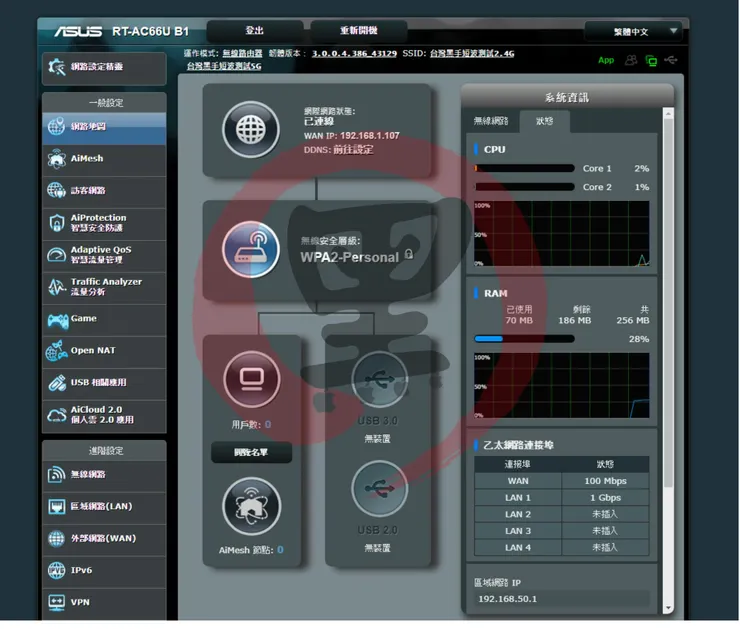Click the green network status icon in header
The height and width of the screenshot is (629, 740).
click(x=651, y=60)
